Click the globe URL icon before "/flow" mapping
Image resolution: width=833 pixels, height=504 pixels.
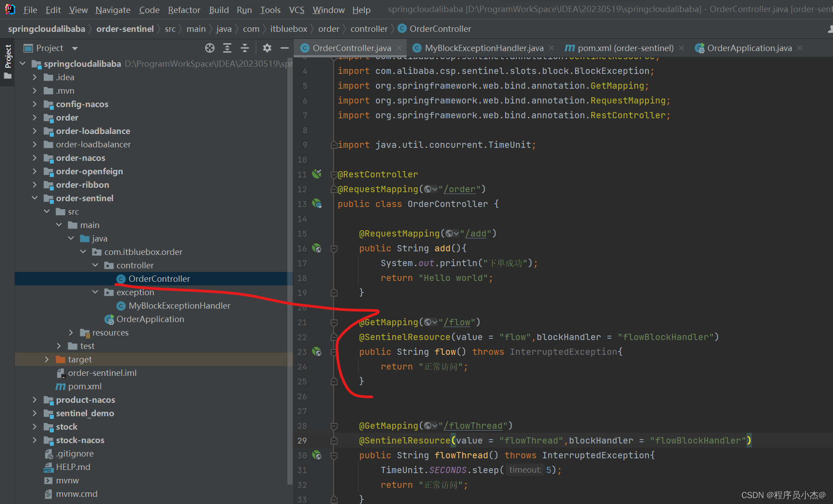tap(430, 322)
